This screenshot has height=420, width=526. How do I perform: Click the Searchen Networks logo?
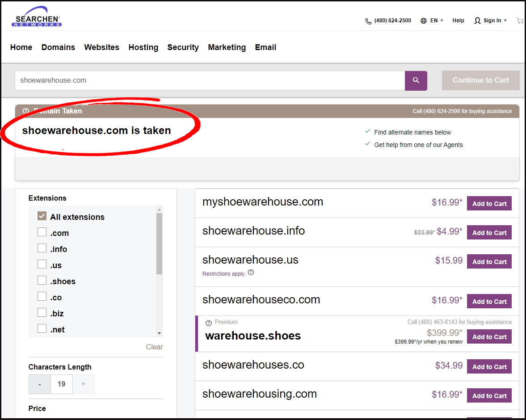tap(37, 17)
